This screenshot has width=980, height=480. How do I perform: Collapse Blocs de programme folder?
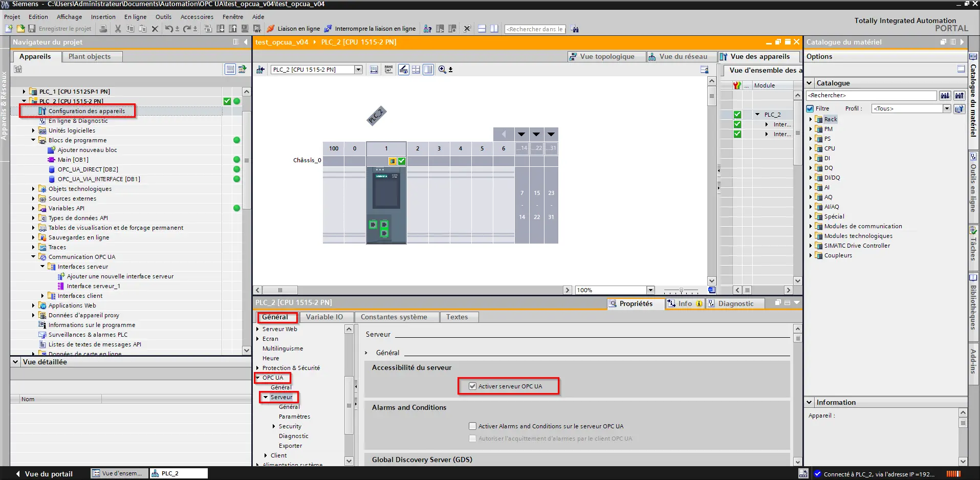pyautogui.click(x=33, y=140)
